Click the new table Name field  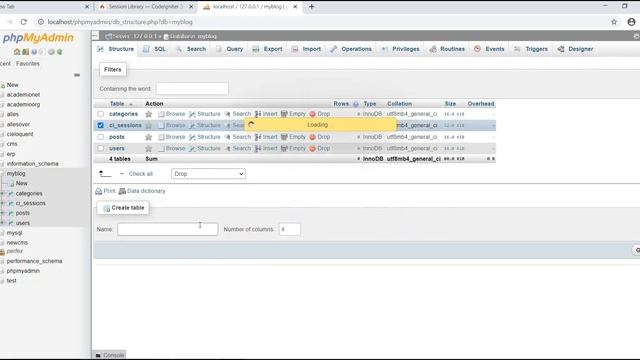click(168, 229)
